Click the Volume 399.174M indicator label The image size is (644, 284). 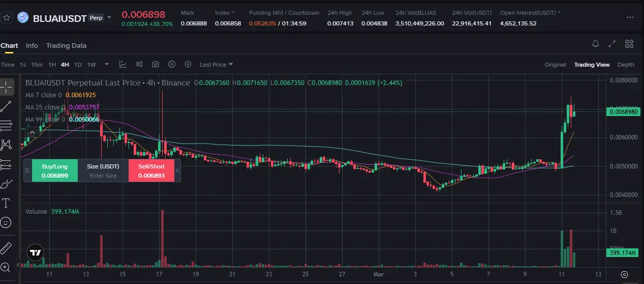point(52,211)
